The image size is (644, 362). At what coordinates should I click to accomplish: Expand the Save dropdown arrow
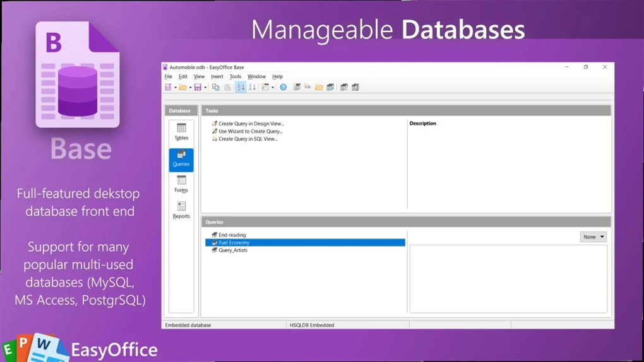coord(205,88)
